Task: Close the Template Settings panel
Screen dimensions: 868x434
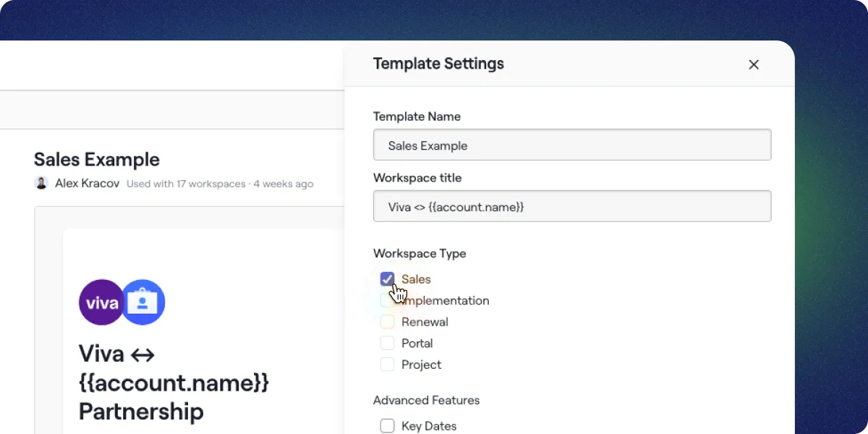Action: [754, 64]
